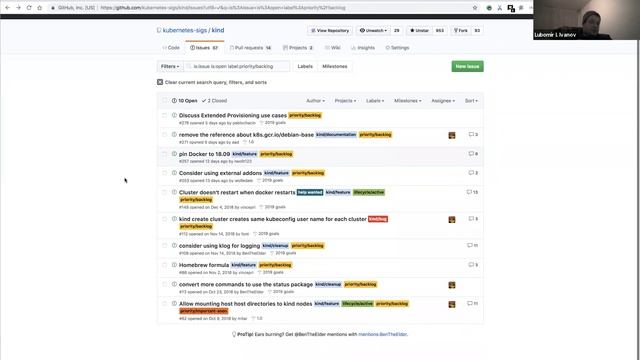Select checkbox for 'pin Docker to 18.09'
This screenshot has height=360, width=640.
click(164, 154)
